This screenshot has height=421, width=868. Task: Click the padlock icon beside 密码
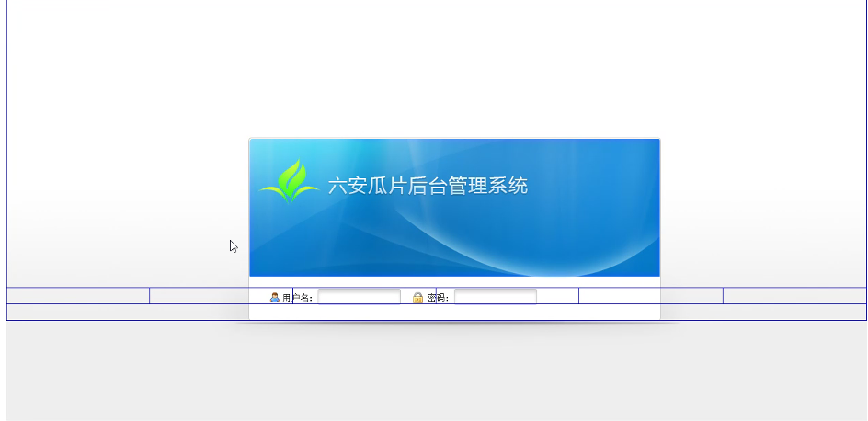(x=418, y=298)
